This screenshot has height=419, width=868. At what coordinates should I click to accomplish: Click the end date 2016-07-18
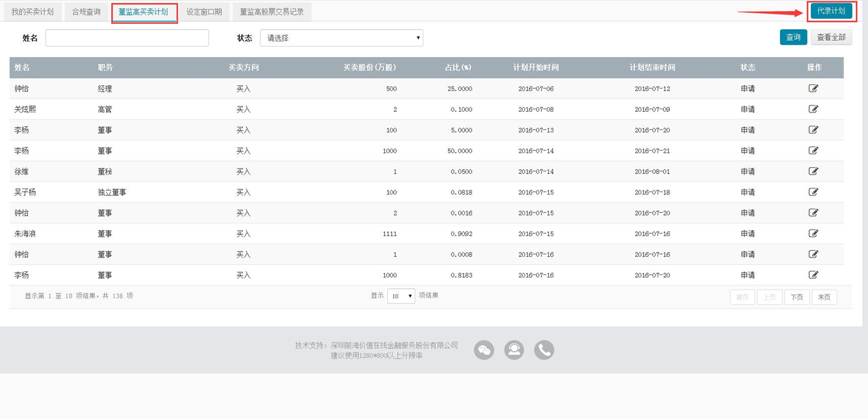652,192
